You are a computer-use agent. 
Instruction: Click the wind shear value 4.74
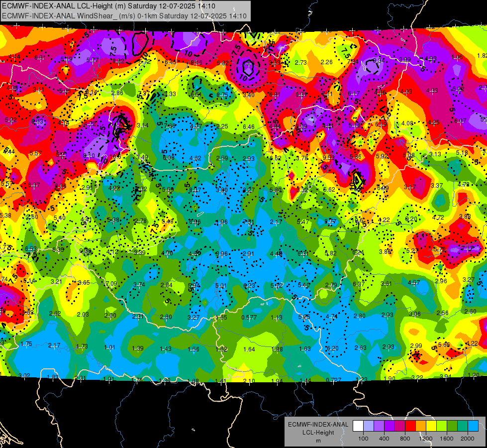point(332,317)
